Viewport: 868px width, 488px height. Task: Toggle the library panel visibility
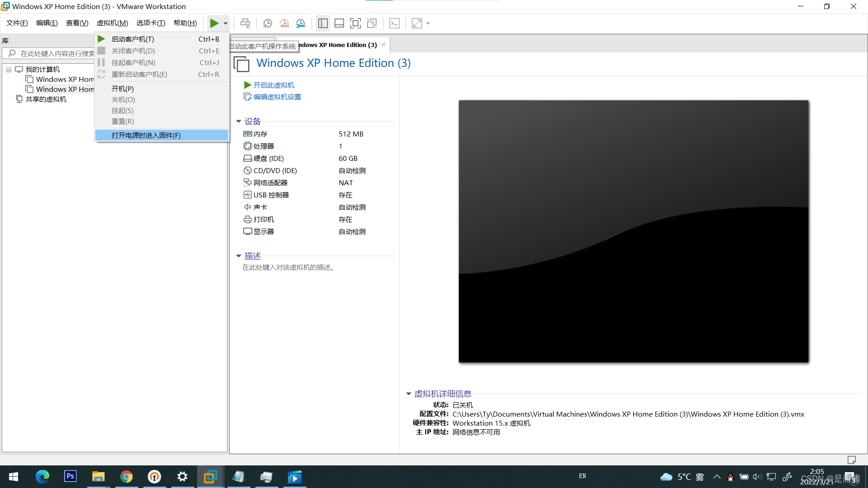pyautogui.click(x=323, y=23)
